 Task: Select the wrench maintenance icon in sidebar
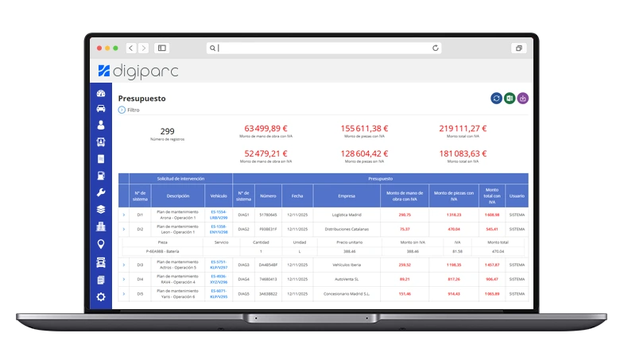pos(101,192)
